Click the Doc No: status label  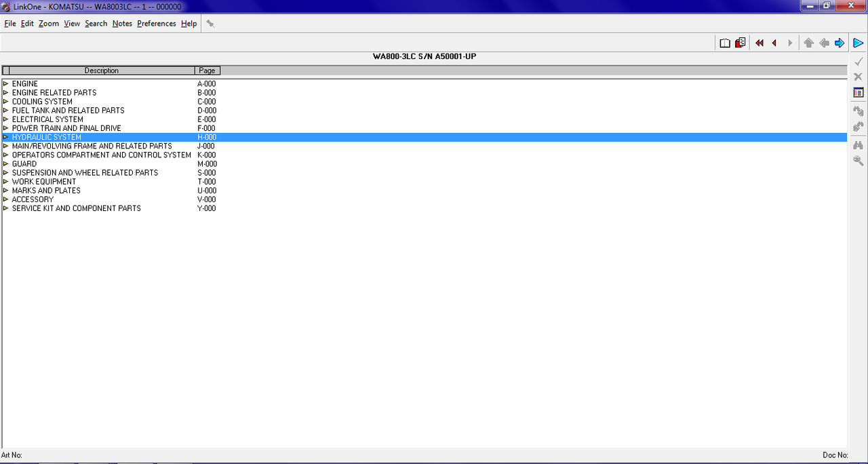click(x=835, y=455)
